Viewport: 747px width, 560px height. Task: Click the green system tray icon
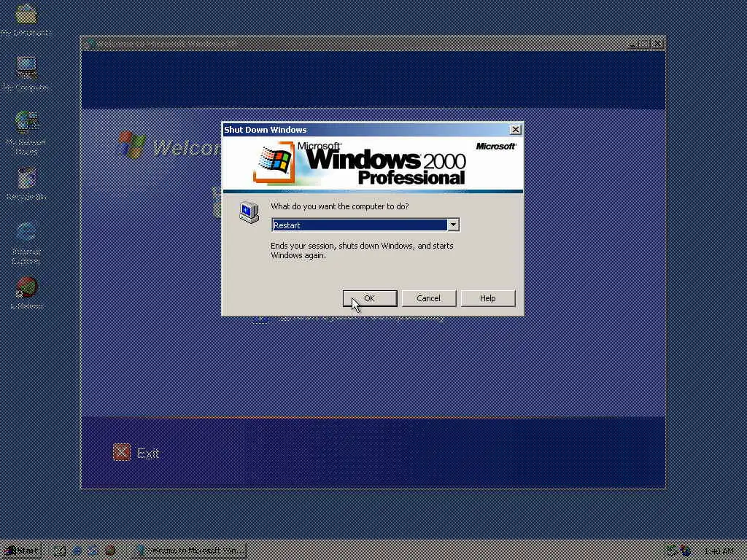pyautogui.click(x=672, y=551)
